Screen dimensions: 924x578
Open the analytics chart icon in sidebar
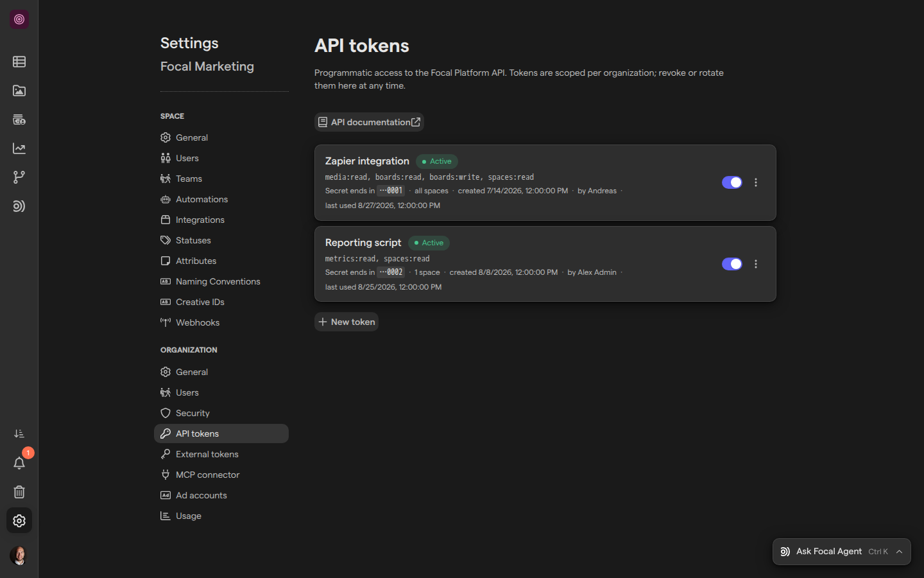click(x=19, y=148)
